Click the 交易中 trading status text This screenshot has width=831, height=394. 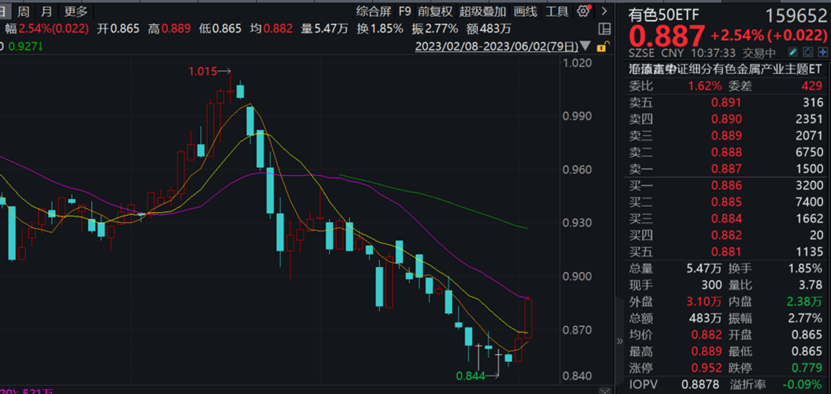tap(758, 52)
